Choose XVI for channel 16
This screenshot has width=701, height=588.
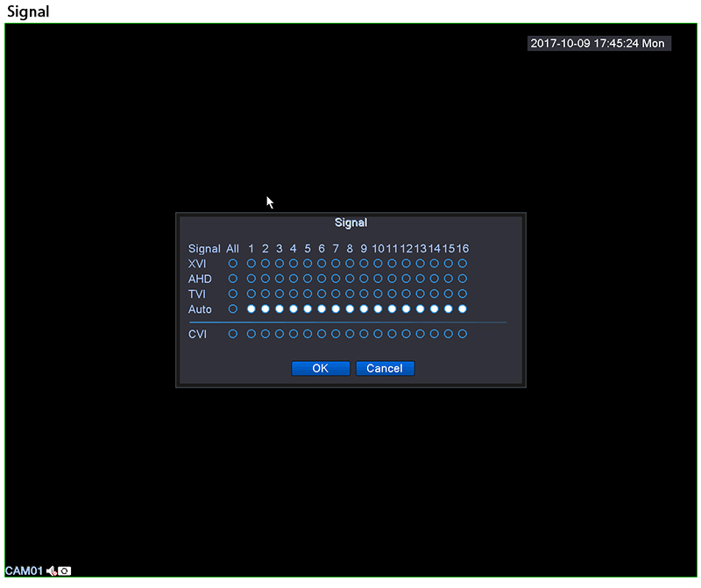tap(463, 263)
